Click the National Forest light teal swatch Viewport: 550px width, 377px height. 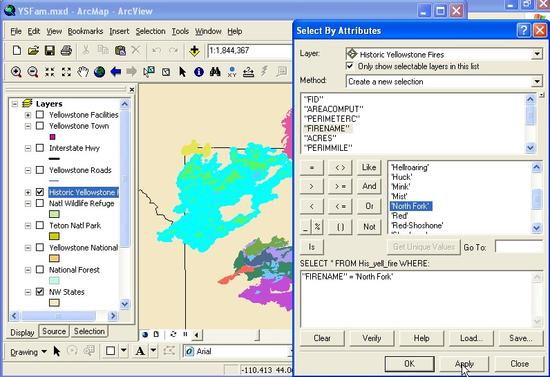[54, 281]
